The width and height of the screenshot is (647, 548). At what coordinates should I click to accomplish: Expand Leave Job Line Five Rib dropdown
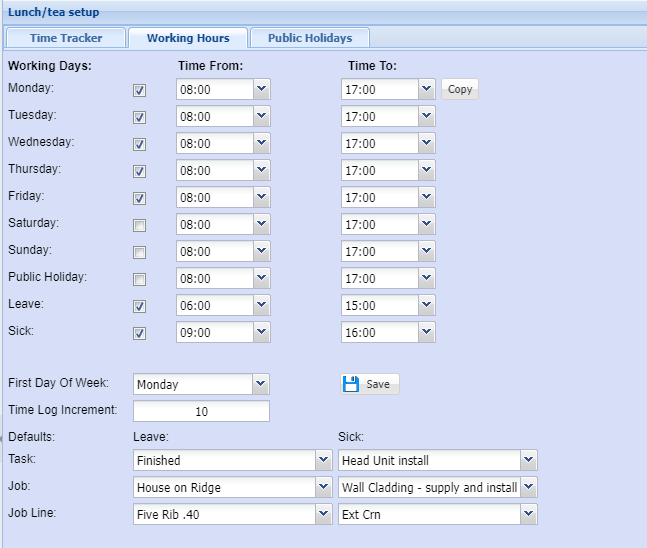pos(323,515)
